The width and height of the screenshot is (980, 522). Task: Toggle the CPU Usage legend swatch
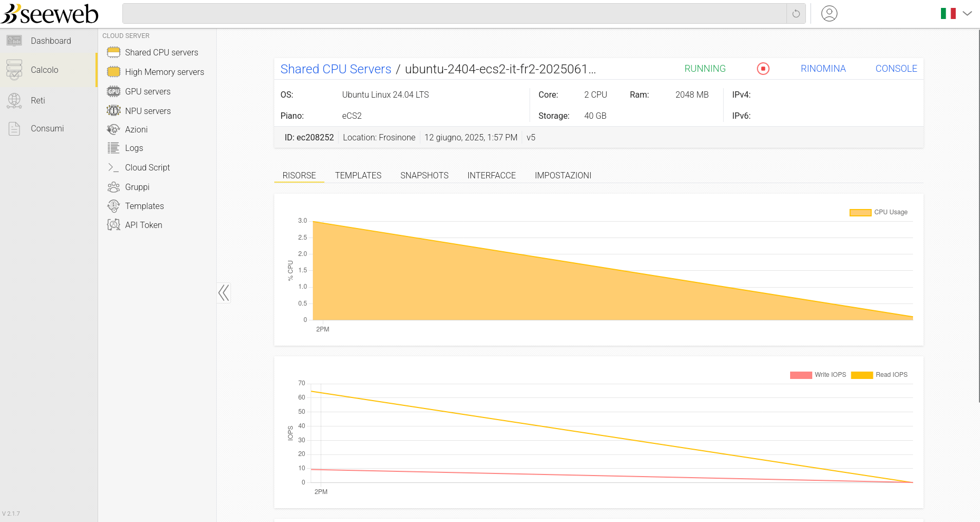[860, 212]
